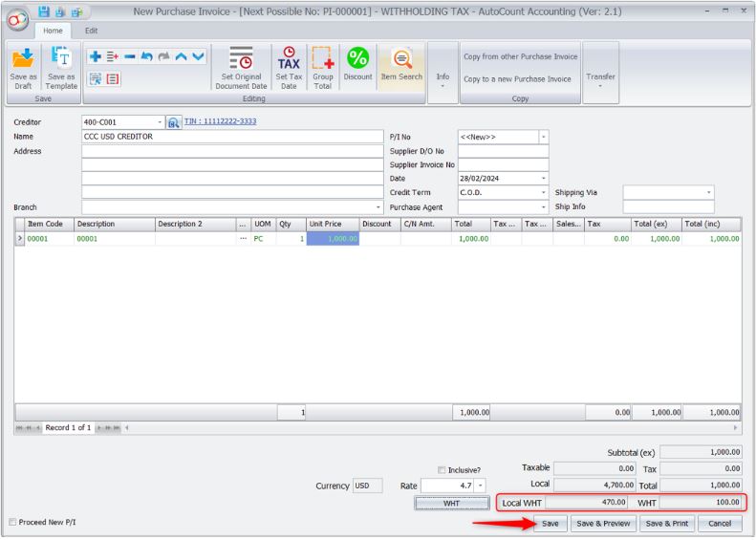
Task: Switch to the Edit ribbon tab
Action: click(x=91, y=31)
